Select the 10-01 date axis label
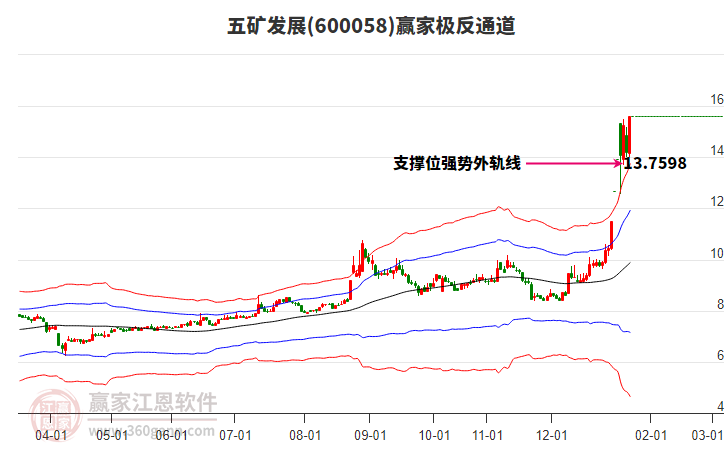This screenshot has width=726, height=450. [434, 435]
